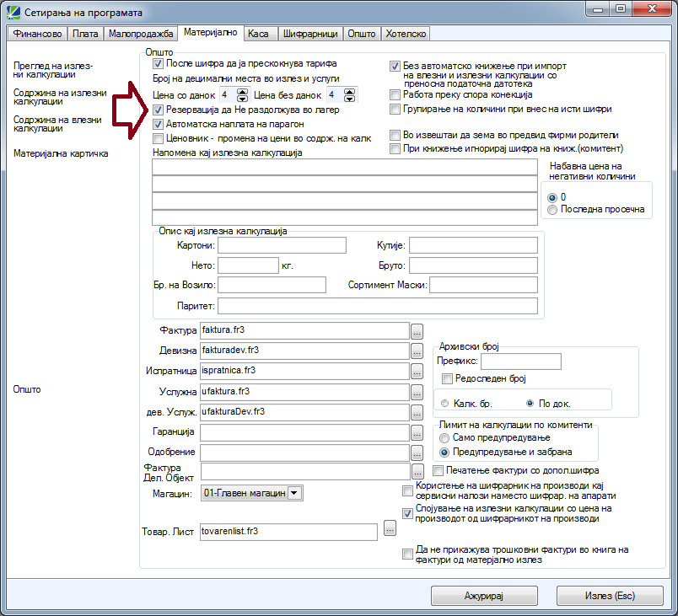This screenshot has height=616, width=678.
Task: Click the Излез (Esc) button
Action: pos(610,596)
